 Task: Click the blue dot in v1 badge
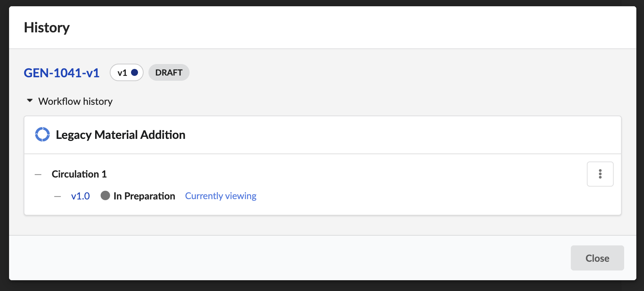[135, 72]
